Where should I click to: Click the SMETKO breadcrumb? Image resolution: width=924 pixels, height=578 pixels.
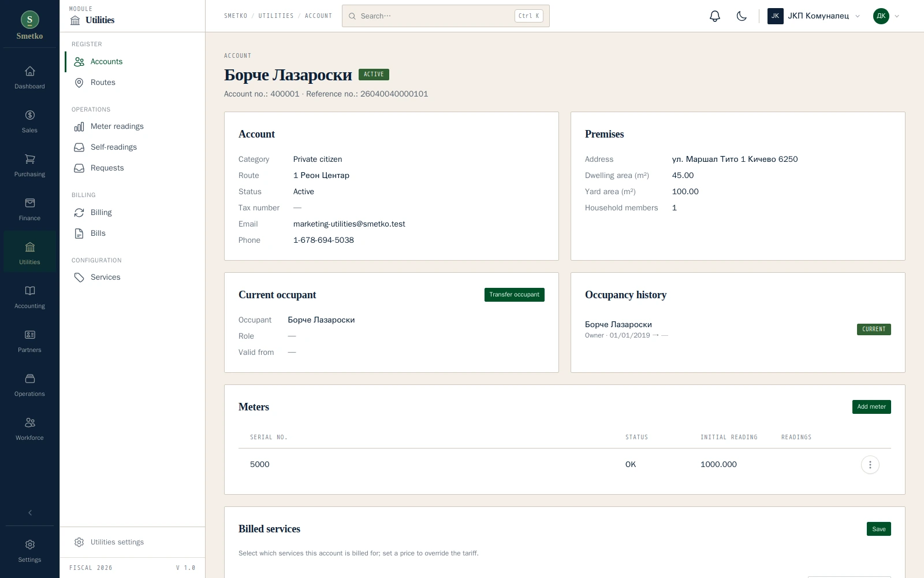236,16
